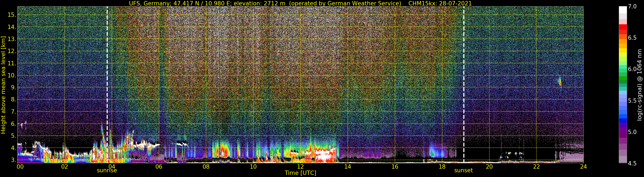The height and width of the screenshot is (177, 644).
Task: Pick the deep blue segment of the colorbar
Action: (623, 121)
